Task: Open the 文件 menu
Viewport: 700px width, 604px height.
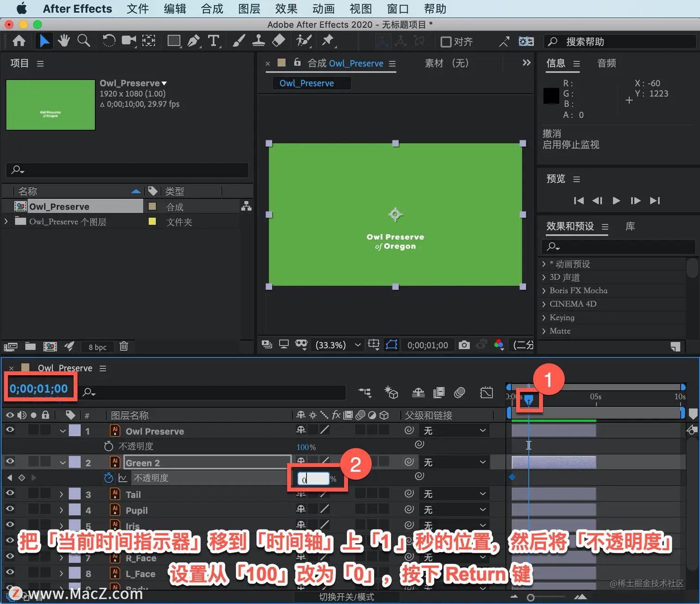Action: click(x=138, y=9)
